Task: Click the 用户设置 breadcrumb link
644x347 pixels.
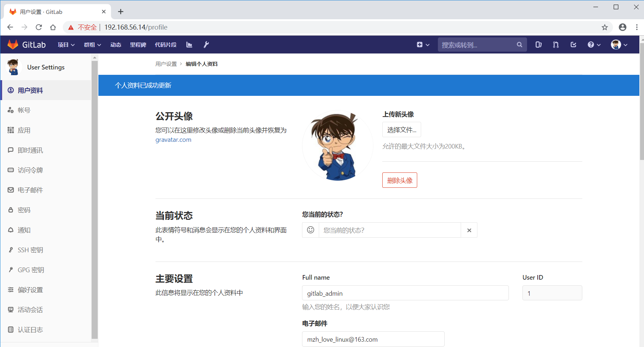Action: click(166, 64)
